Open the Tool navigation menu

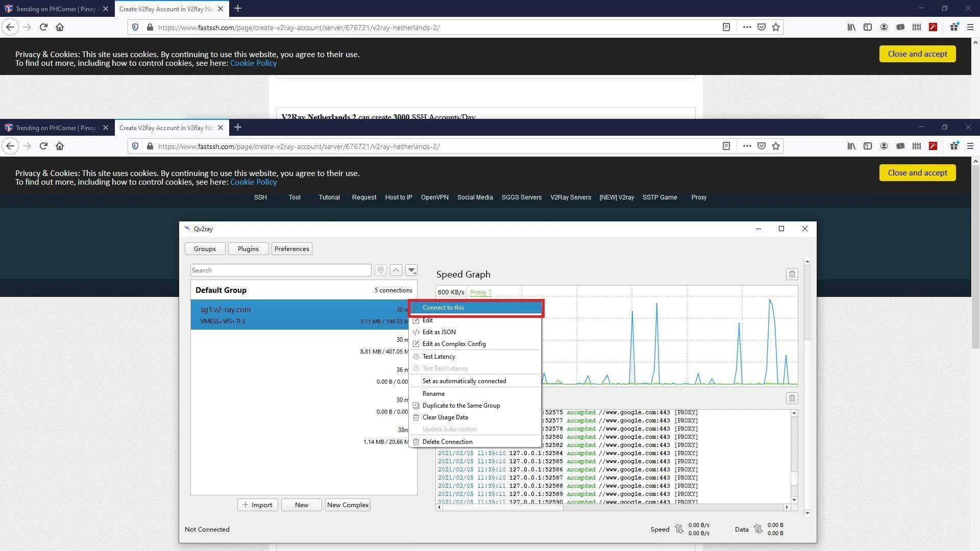click(295, 197)
